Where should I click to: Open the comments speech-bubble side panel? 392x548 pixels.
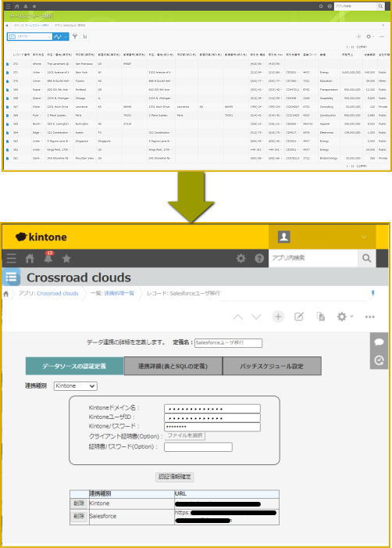pyautogui.click(x=379, y=342)
